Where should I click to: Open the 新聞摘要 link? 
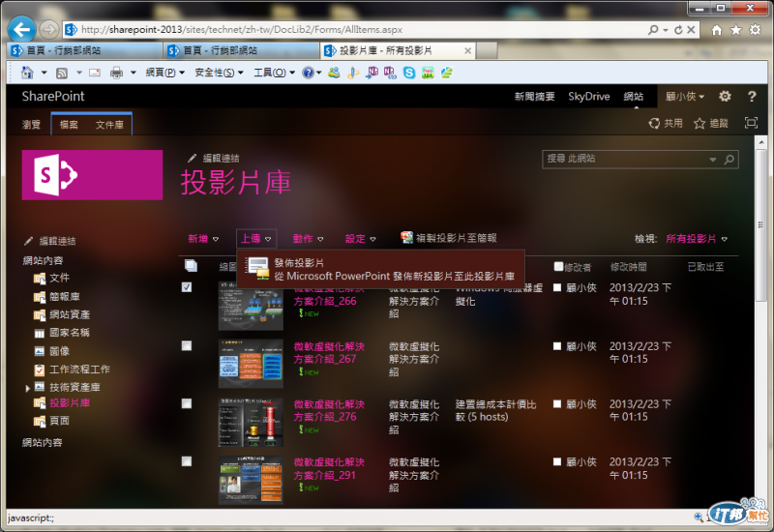coord(535,96)
